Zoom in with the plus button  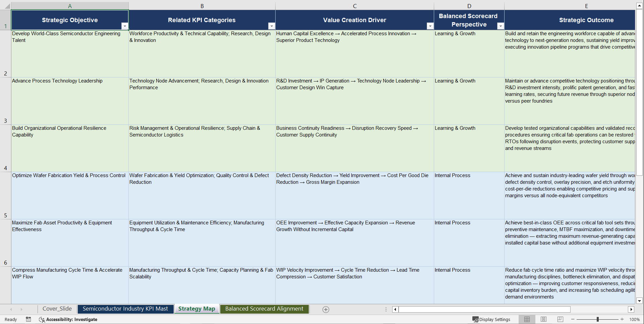coord(622,319)
